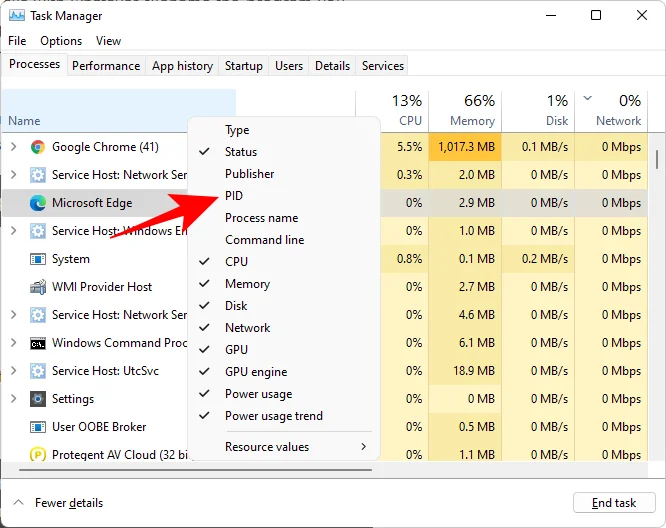
Task: Uncheck the CPU column option
Action: click(x=204, y=262)
